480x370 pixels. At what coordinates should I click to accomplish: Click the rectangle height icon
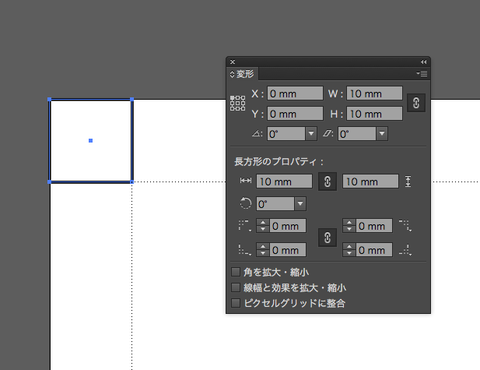click(408, 182)
